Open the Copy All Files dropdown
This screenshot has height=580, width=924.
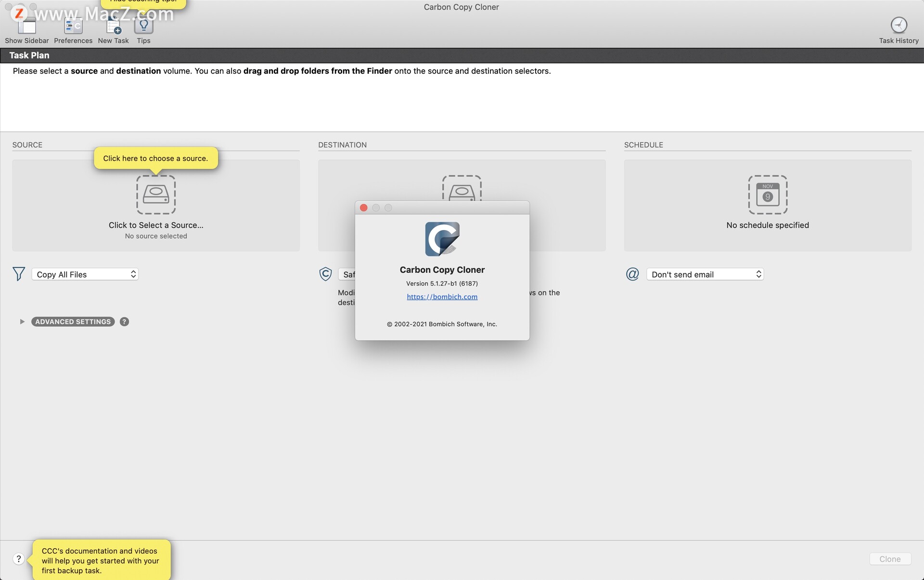click(x=85, y=274)
